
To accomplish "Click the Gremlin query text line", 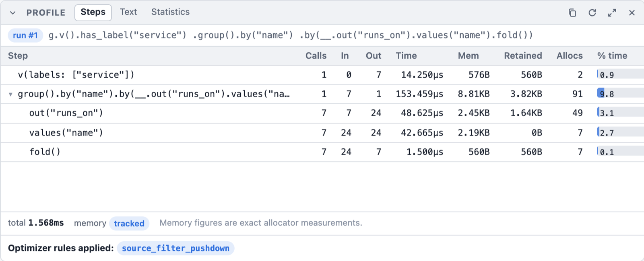I will (x=291, y=35).
